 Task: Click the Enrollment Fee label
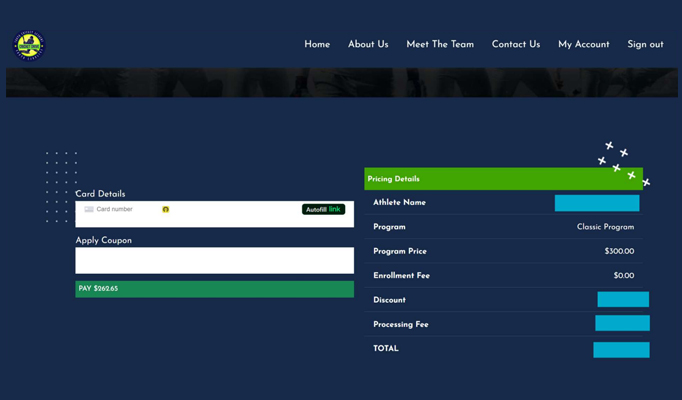pos(401,276)
